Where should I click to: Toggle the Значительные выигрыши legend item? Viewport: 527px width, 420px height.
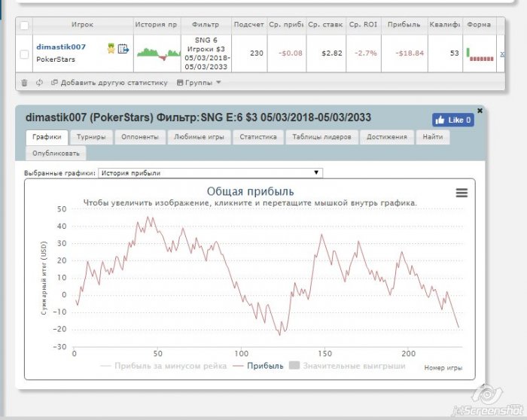347,366
